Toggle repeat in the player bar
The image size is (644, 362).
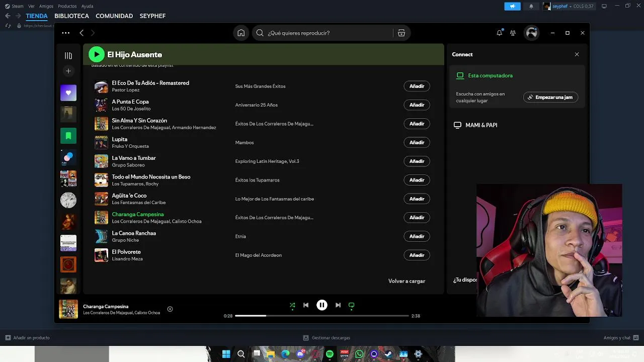click(351, 305)
